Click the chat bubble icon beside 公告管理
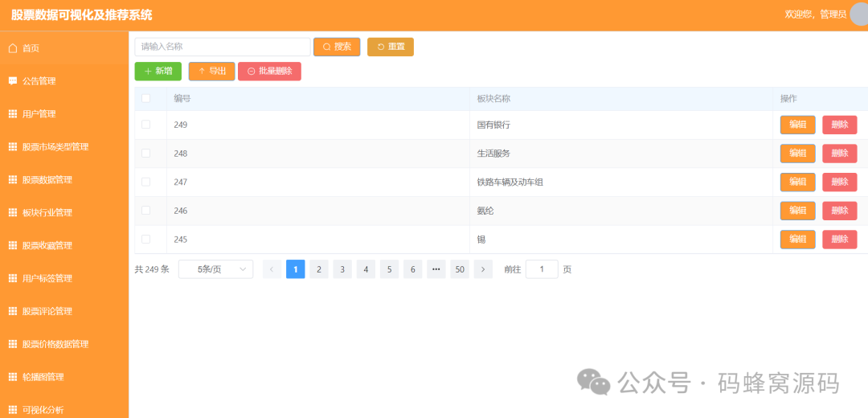This screenshot has height=418, width=868. (x=13, y=81)
